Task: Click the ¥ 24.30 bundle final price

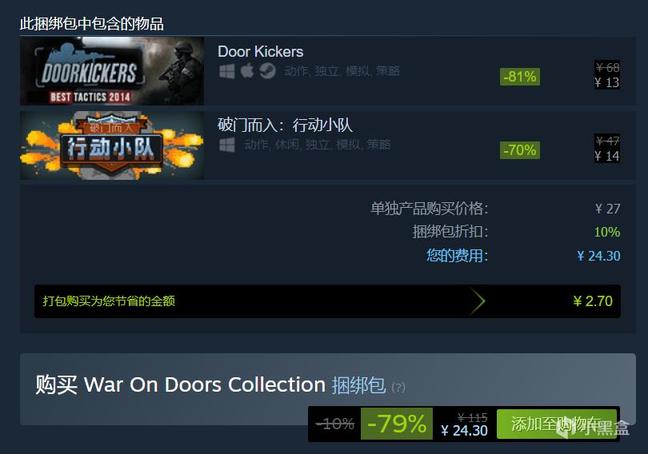Action: point(465,431)
